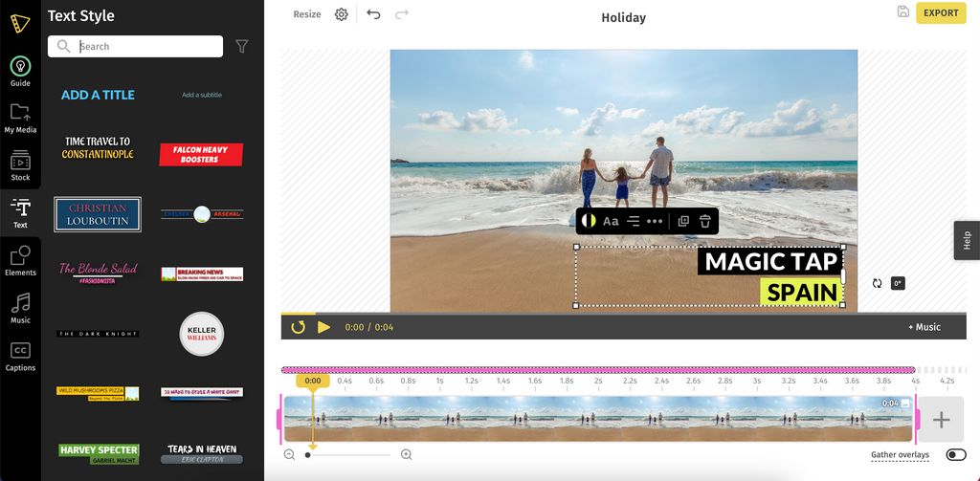
Task: Open the text style filter funnel
Action: (x=242, y=46)
